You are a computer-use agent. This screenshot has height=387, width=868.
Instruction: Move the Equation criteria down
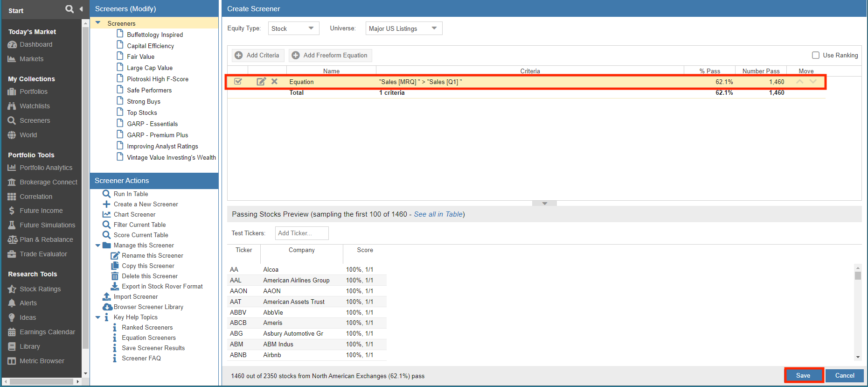813,81
